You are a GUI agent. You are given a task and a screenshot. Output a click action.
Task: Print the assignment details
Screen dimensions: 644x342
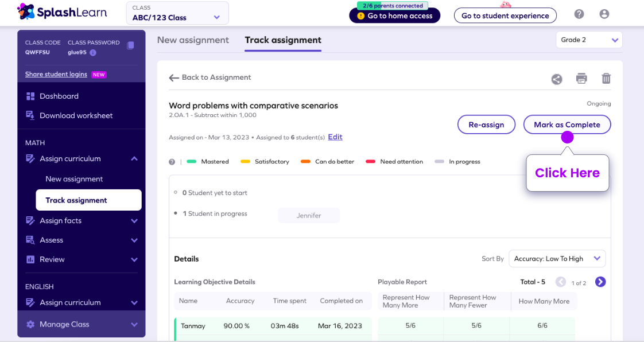(x=581, y=79)
